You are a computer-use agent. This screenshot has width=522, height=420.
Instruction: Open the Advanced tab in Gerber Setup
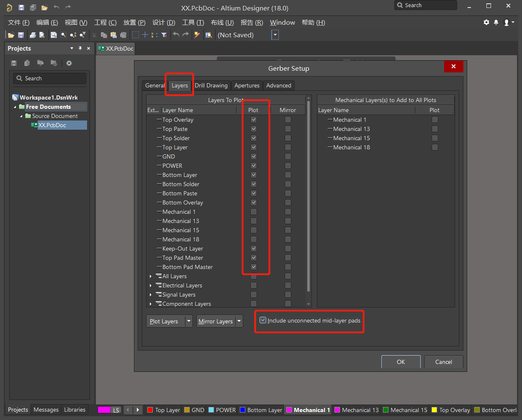pos(279,85)
